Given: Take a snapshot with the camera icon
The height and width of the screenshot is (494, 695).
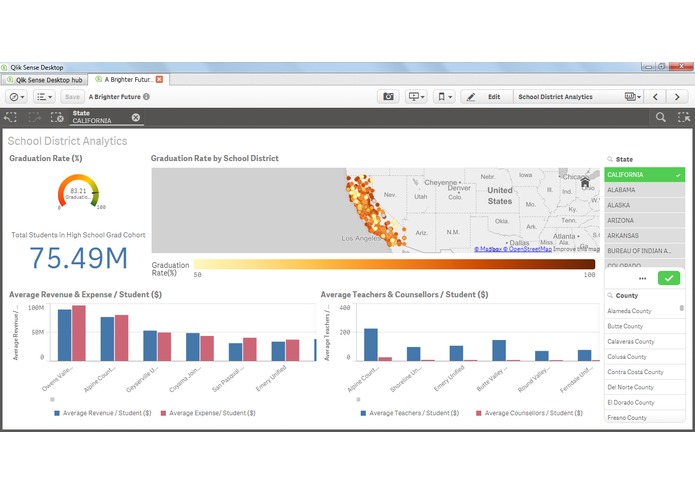Looking at the screenshot, I should tap(388, 97).
